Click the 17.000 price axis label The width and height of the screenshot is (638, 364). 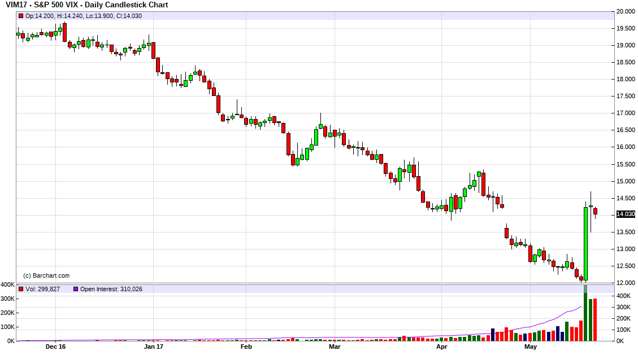point(626,113)
